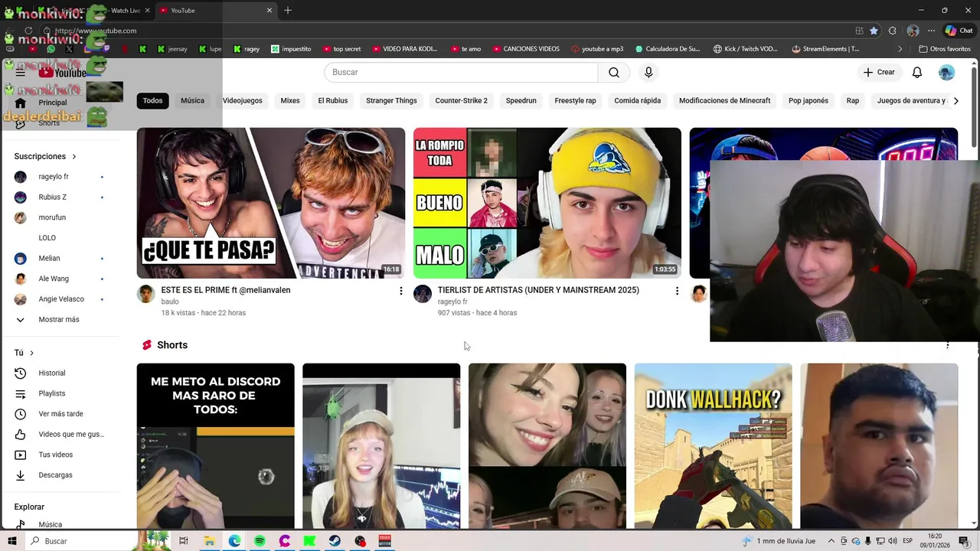Image resolution: width=980 pixels, height=551 pixels.
Task: Close the YouTube browser tab
Action: click(x=269, y=10)
